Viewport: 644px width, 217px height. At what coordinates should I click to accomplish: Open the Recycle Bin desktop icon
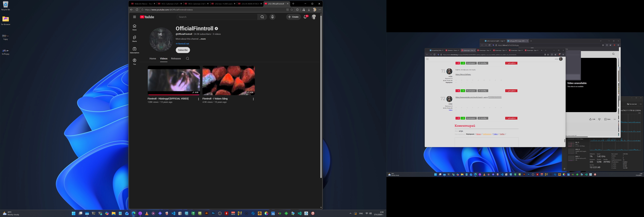pyautogui.click(x=6, y=6)
